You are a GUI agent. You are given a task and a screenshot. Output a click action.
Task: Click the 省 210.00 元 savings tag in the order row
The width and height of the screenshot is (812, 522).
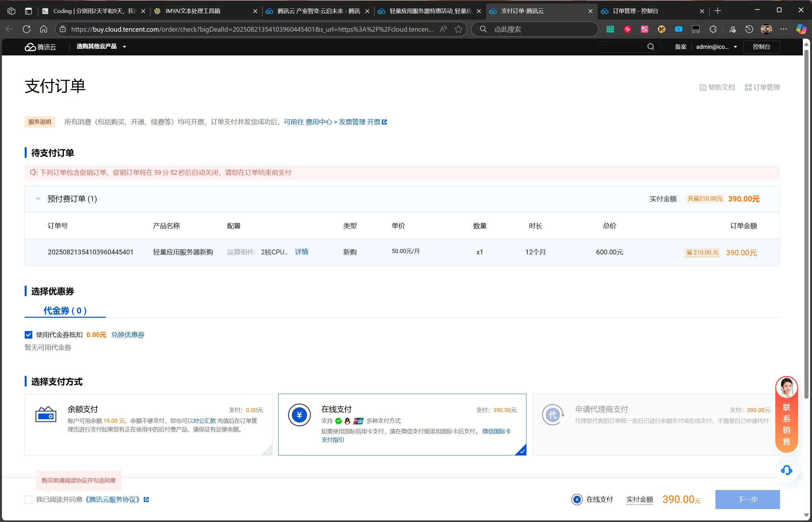pos(702,252)
